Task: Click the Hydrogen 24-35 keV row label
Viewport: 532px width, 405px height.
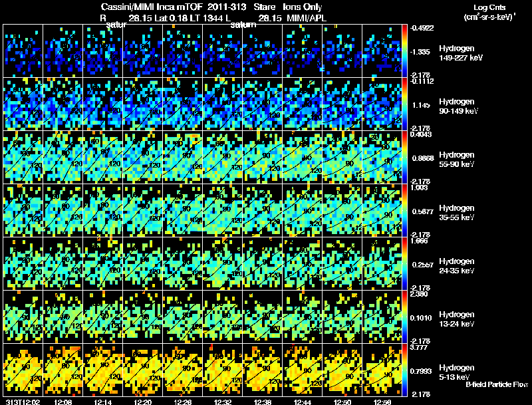Action: click(x=456, y=266)
